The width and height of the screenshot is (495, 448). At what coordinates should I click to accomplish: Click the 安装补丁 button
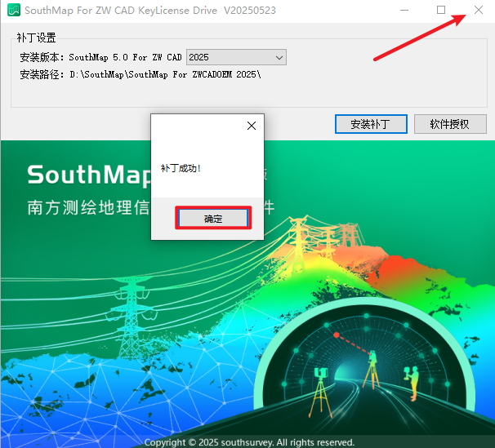(x=371, y=124)
